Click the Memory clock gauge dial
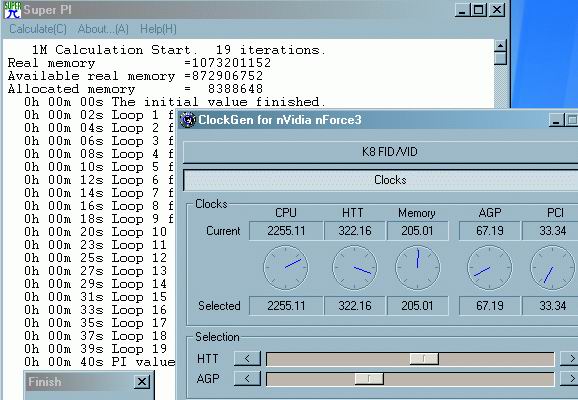Image resolution: width=578 pixels, height=400 pixels. click(x=418, y=268)
